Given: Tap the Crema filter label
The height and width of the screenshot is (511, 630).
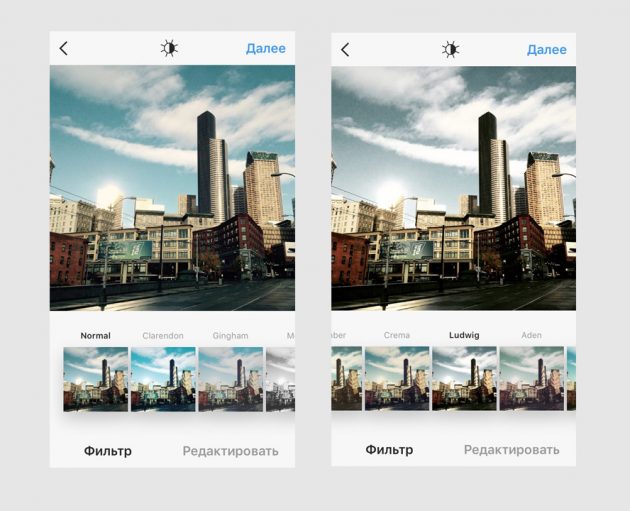Looking at the screenshot, I should pos(397,335).
